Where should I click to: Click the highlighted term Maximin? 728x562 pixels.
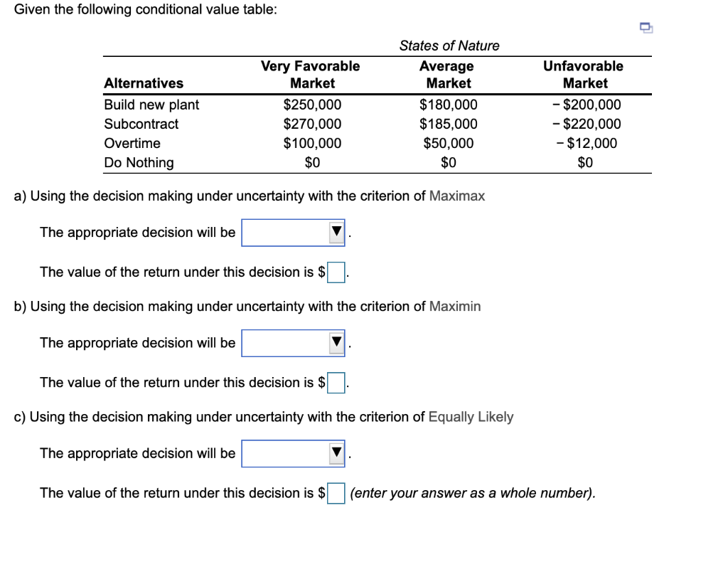(x=456, y=307)
